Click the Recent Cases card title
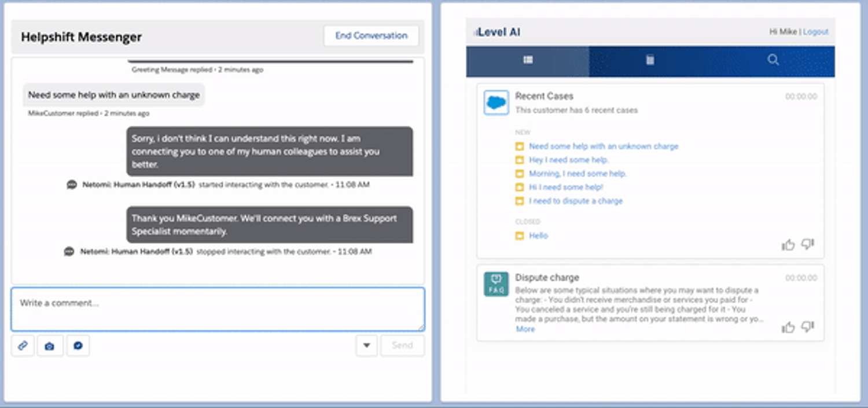The height and width of the screenshot is (408, 868). [545, 96]
